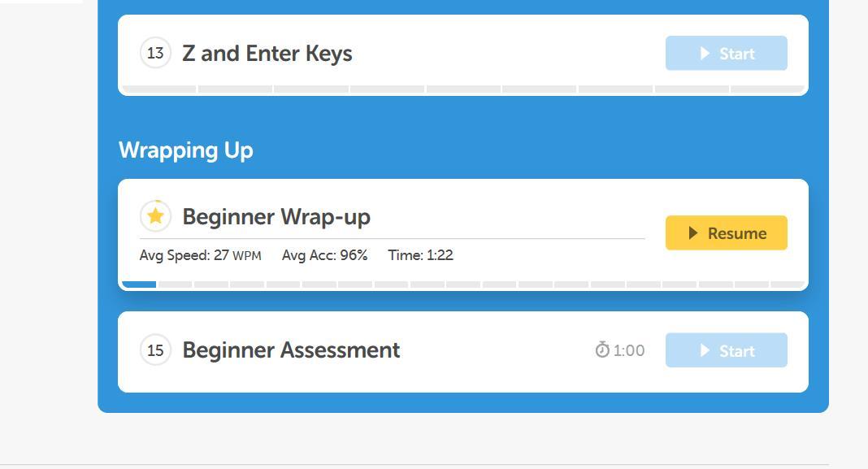Click the filled blue Wrap-up progress segment
The height and width of the screenshot is (469, 868).
[139, 284]
